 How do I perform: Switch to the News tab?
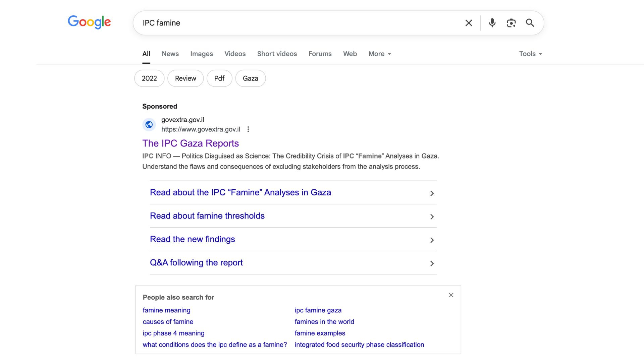click(x=170, y=54)
